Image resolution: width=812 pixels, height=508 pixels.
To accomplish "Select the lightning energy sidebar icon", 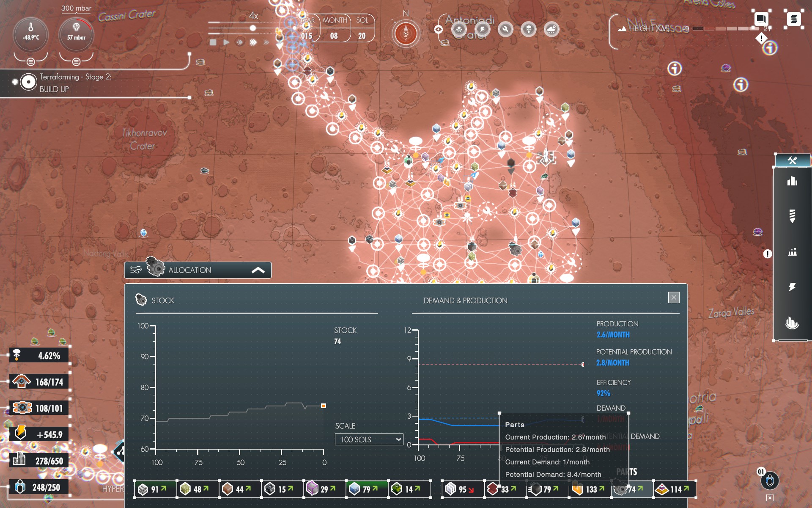I will point(792,287).
